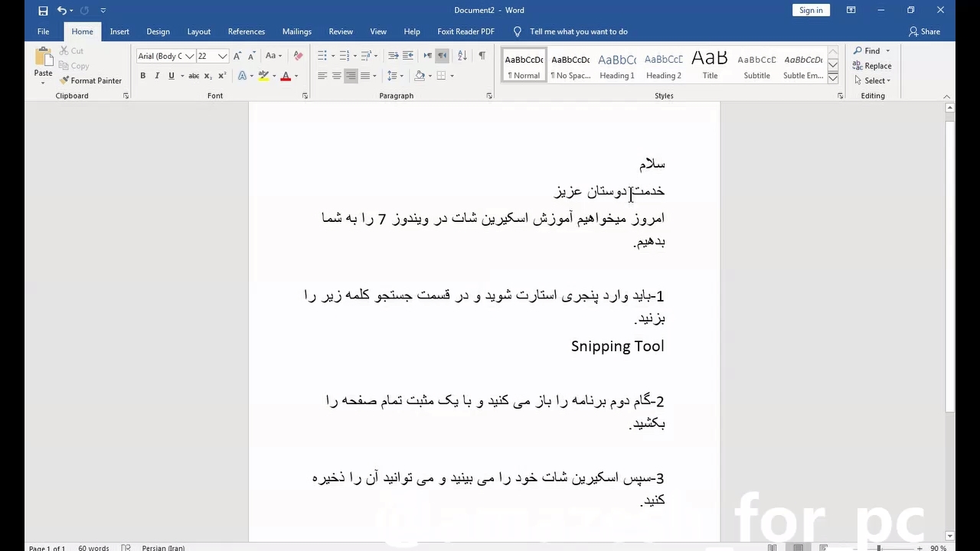Switch to the References tab

(x=246, y=31)
